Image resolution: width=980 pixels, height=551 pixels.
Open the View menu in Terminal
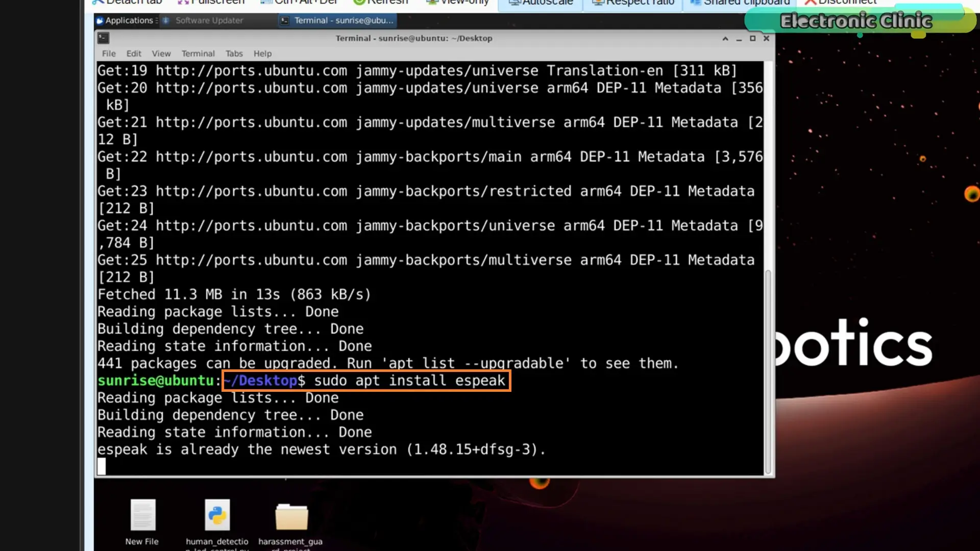point(161,54)
